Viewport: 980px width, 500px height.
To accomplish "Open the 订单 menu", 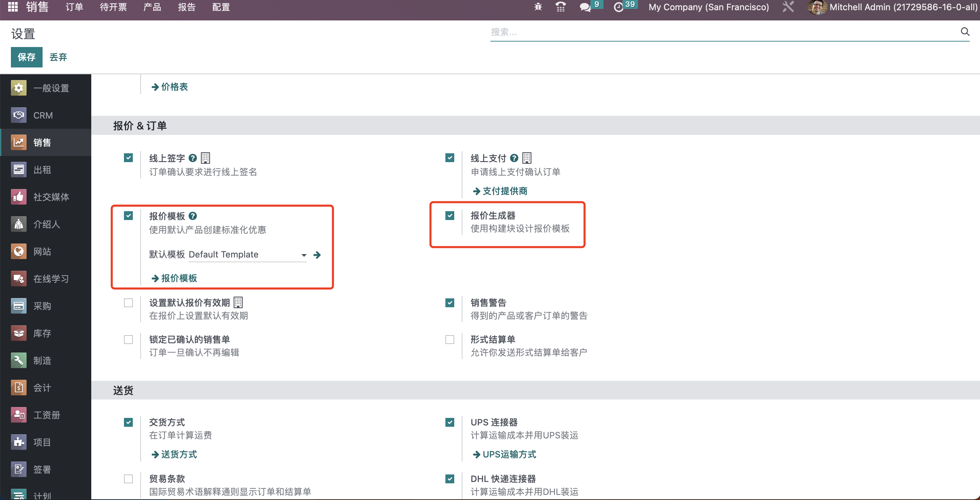I will tap(74, 7).
